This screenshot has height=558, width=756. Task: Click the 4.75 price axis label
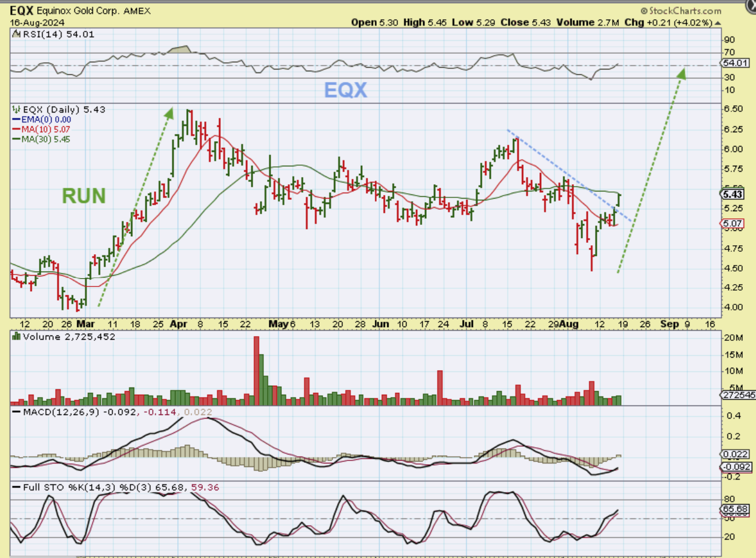(733, 248)
